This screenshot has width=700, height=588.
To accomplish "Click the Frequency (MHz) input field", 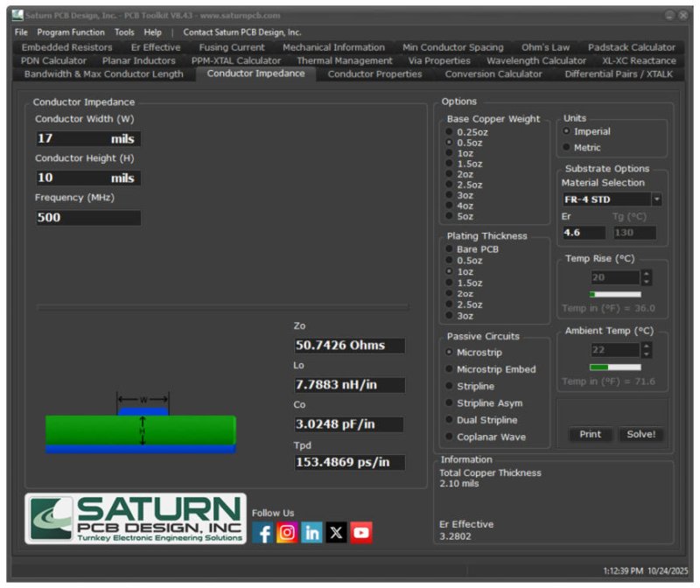I will pos(88,217).
